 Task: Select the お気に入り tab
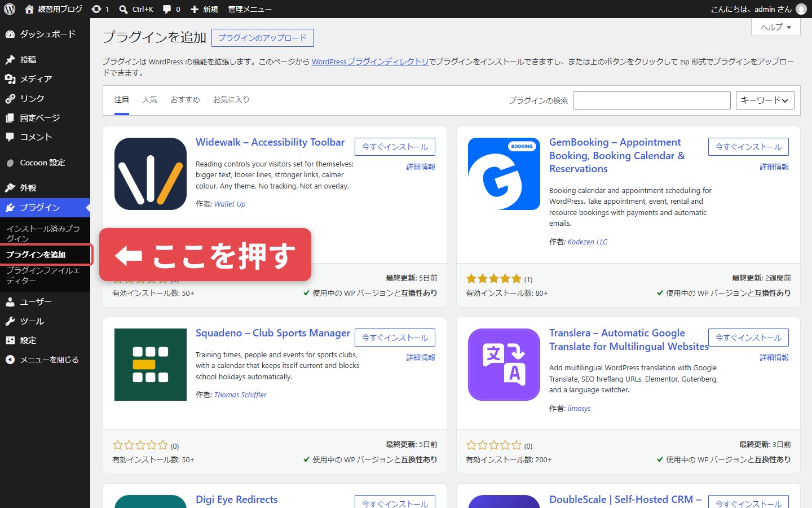231,100
